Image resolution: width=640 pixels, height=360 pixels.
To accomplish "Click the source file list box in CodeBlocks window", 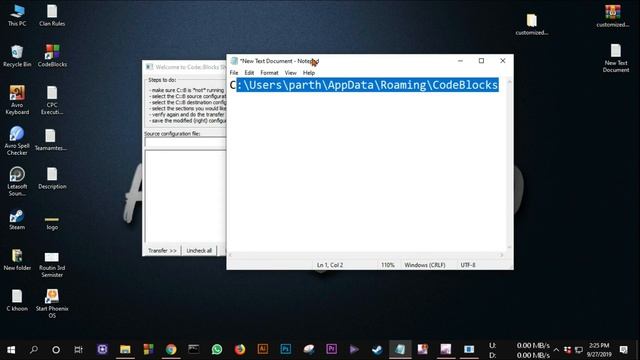I will [185, 197].
